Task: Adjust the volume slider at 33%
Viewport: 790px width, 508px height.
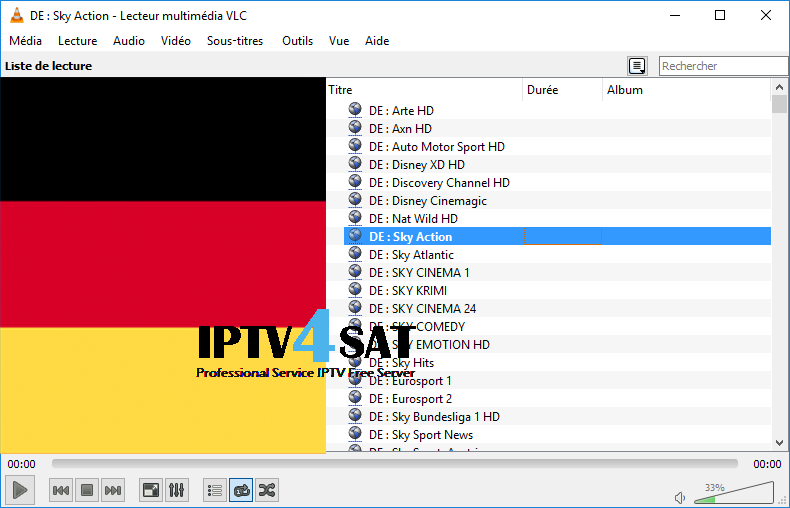Action: pos(734,493)
